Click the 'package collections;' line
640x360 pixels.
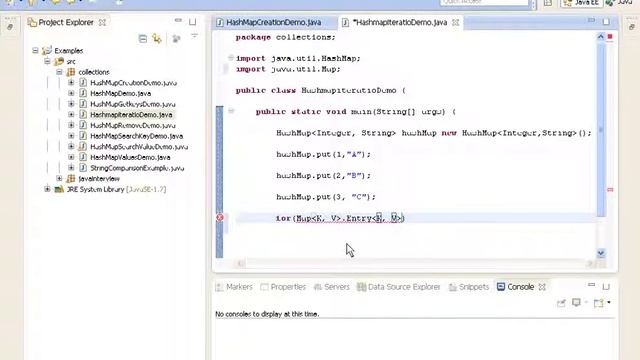[285, 37]
